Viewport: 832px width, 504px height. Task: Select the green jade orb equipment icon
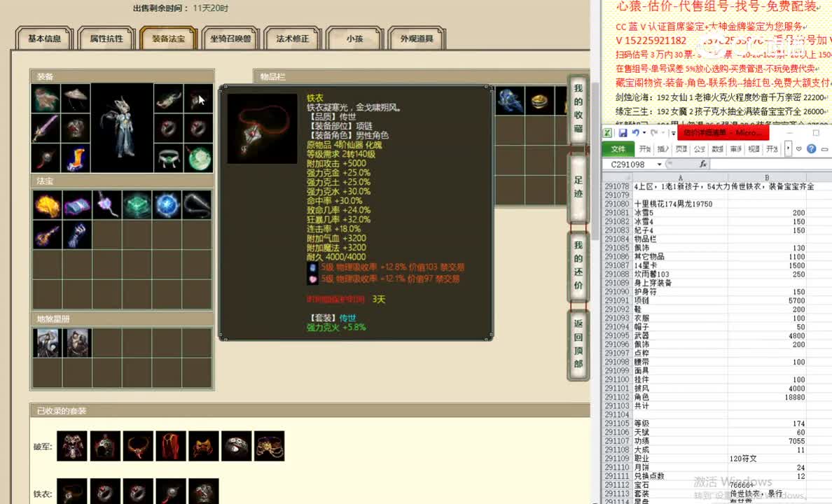[198, 157]
